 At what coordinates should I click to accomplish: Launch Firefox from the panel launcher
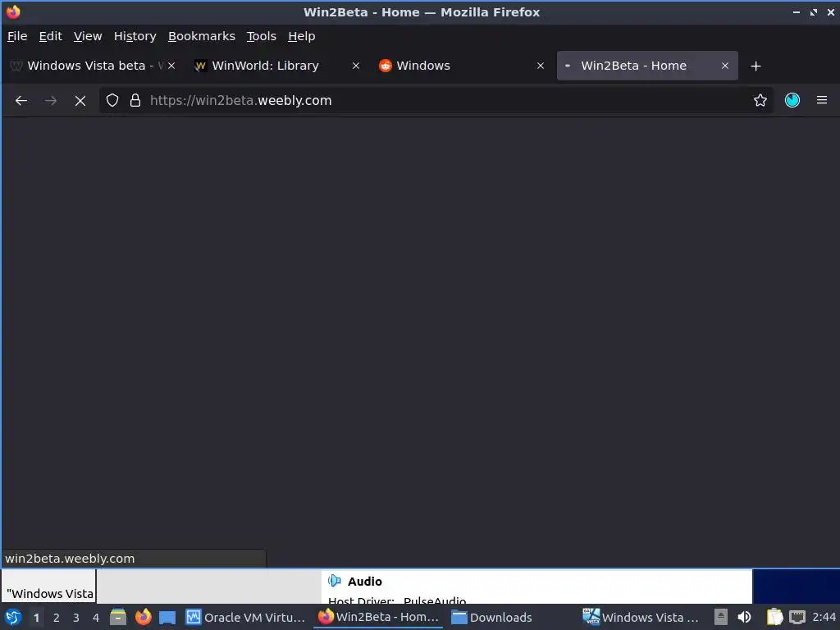point(143,617)
